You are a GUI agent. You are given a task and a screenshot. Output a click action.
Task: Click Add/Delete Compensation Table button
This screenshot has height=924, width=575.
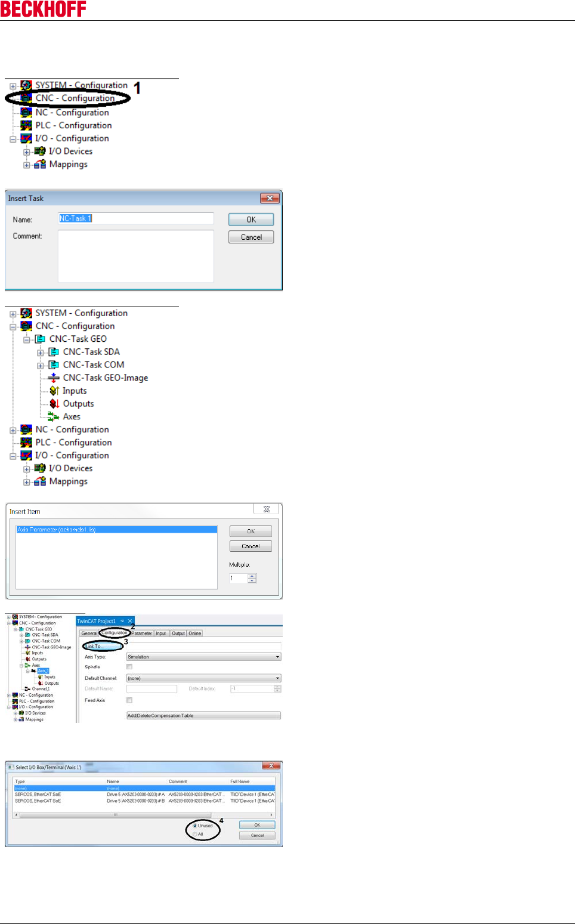[x=203, y=715]
